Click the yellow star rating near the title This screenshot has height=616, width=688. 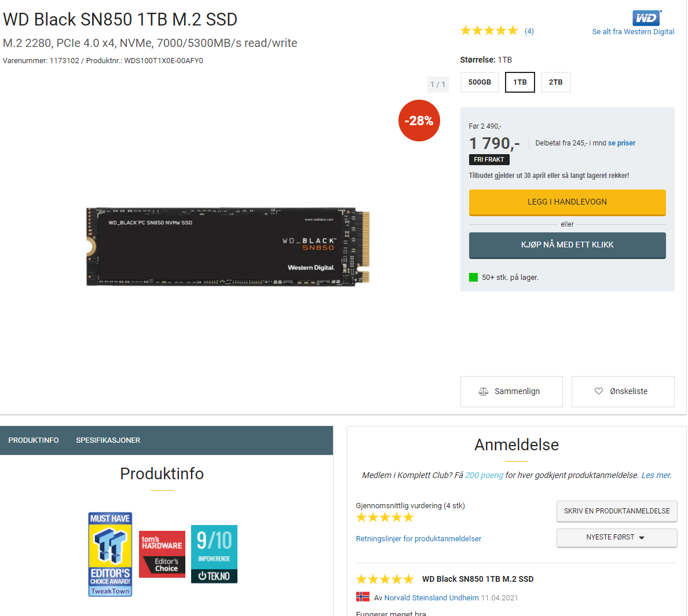(489, 31)
